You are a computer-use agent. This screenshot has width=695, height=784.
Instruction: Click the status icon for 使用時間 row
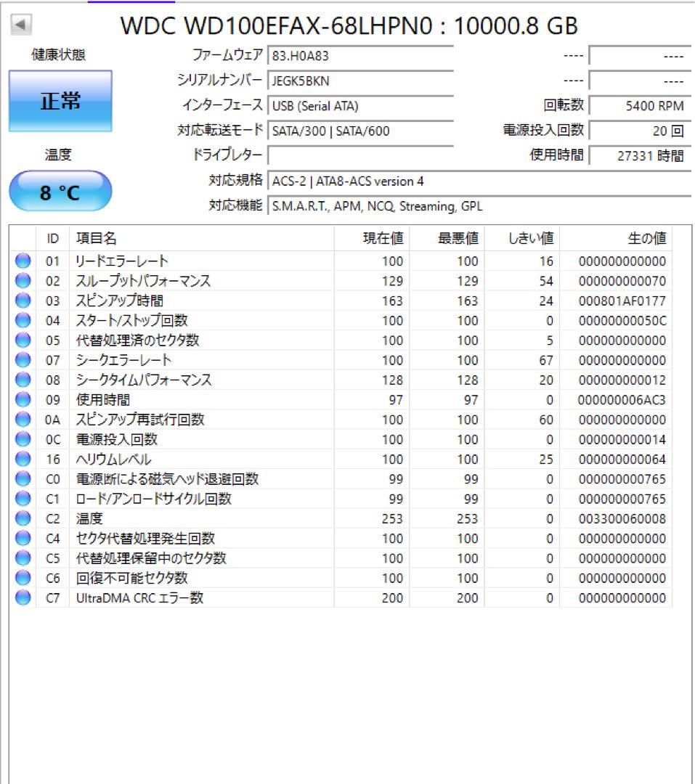click(x=23, y=400)
